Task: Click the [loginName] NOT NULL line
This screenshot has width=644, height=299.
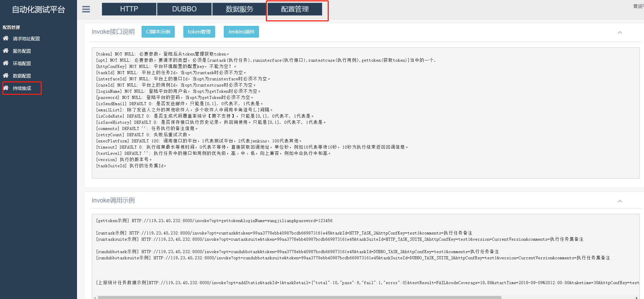Action: coord(179,91)
